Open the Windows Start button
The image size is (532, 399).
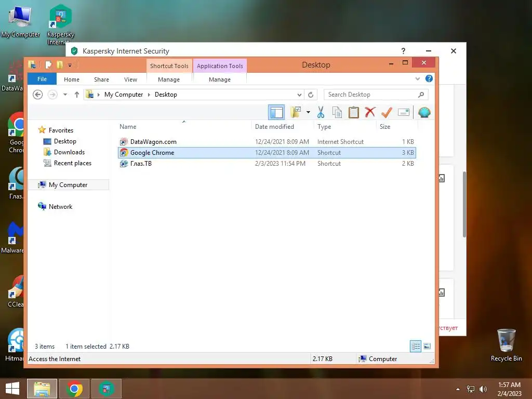12,389
